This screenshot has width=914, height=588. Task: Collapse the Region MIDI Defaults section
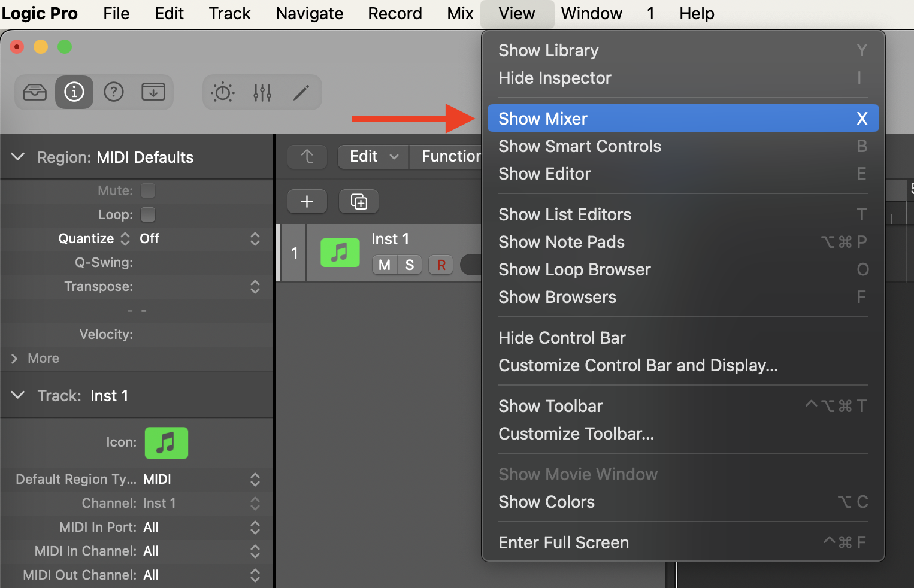click(18, 157)
